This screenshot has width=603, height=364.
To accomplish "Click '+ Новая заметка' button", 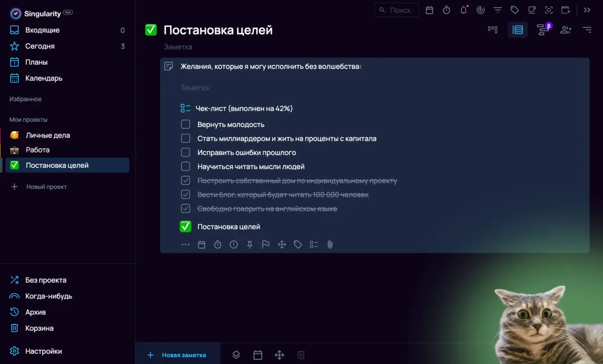I will pos(178,355).
